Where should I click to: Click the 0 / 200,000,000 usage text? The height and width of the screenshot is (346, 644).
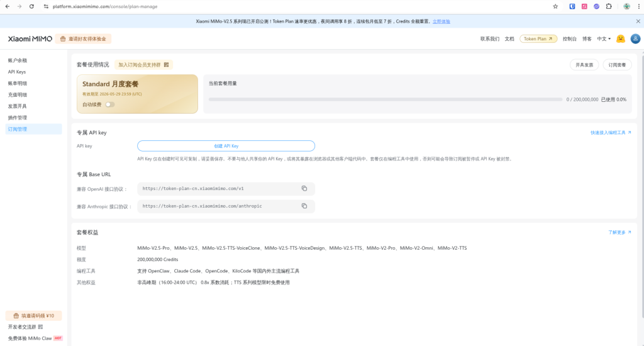[x=582, y=99]
